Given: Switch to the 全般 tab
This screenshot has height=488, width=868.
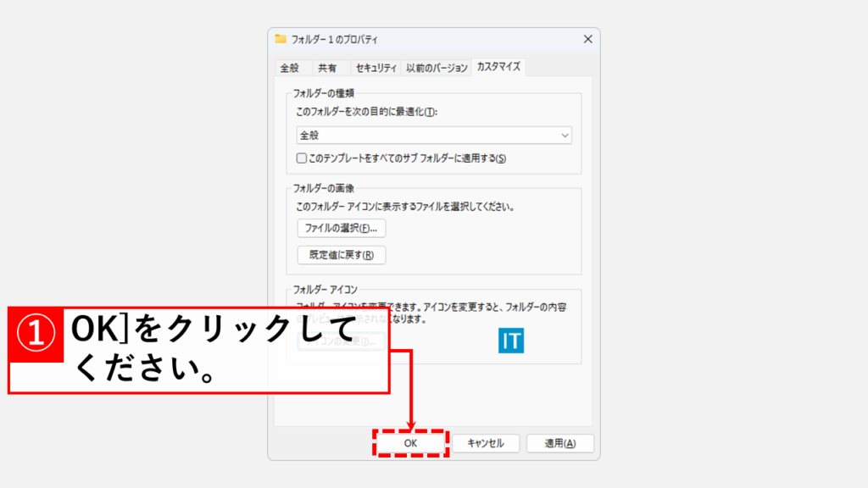Looking at the screenshot, I should 292,65.
